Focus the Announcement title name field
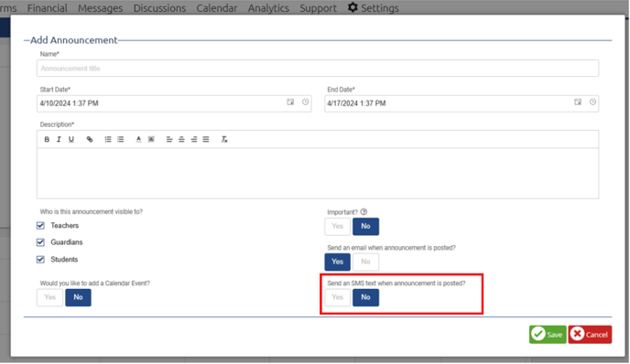Viewport: 630px width, 364px height. [318, 69]
